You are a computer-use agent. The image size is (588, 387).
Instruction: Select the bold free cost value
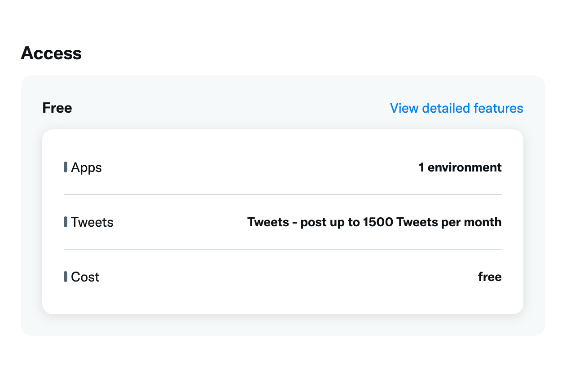click(490, 277)
